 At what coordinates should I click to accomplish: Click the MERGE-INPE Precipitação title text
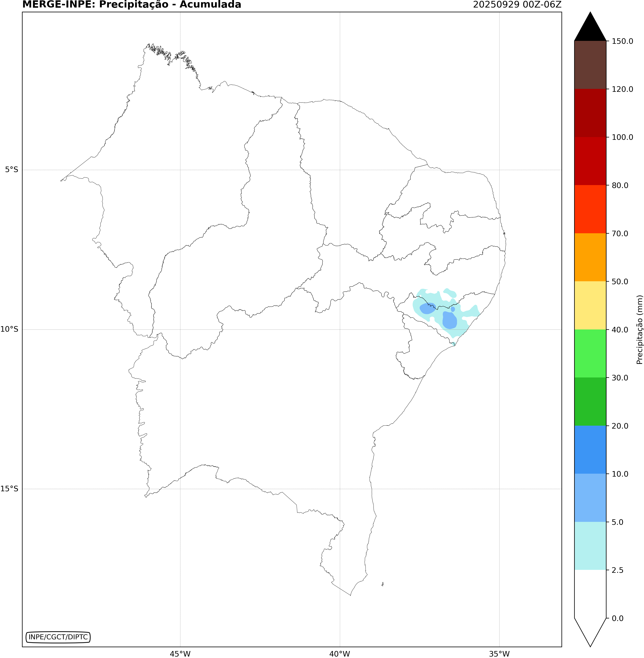pos(132,5)
